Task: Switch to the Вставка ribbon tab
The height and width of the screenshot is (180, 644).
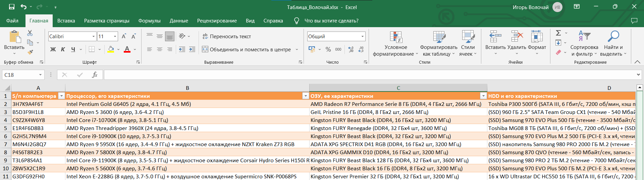Action: 66,21
